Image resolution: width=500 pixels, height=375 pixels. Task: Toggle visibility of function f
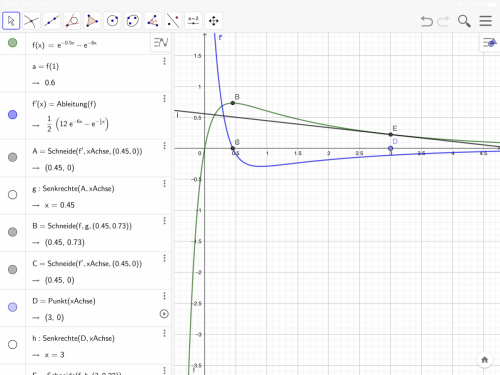click(13, 43)
